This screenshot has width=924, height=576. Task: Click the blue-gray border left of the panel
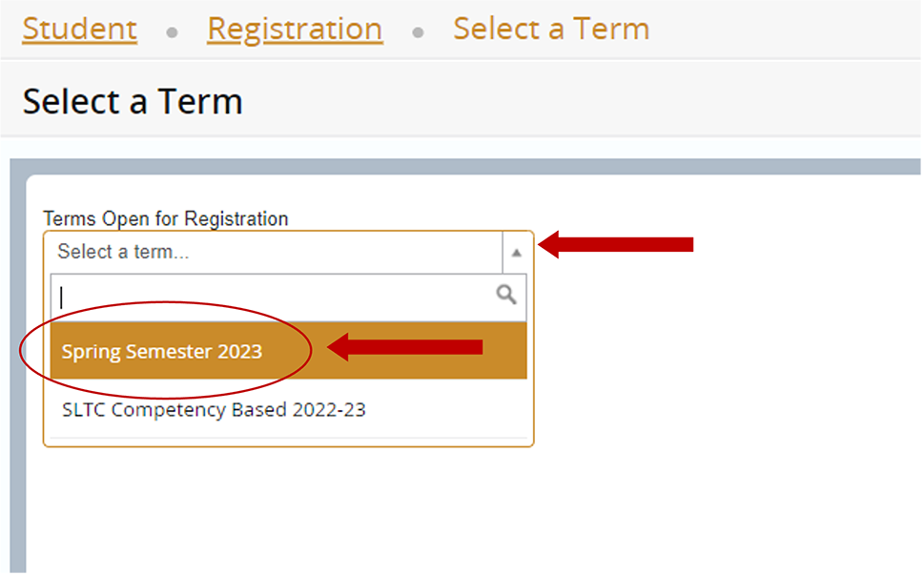tap(17, 381)
